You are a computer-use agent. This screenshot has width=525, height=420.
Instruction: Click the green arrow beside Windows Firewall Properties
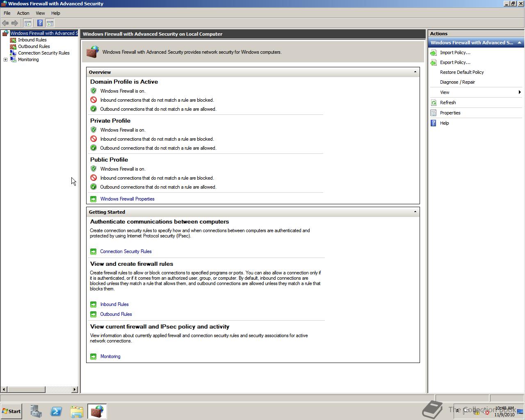tap(93, 199)
